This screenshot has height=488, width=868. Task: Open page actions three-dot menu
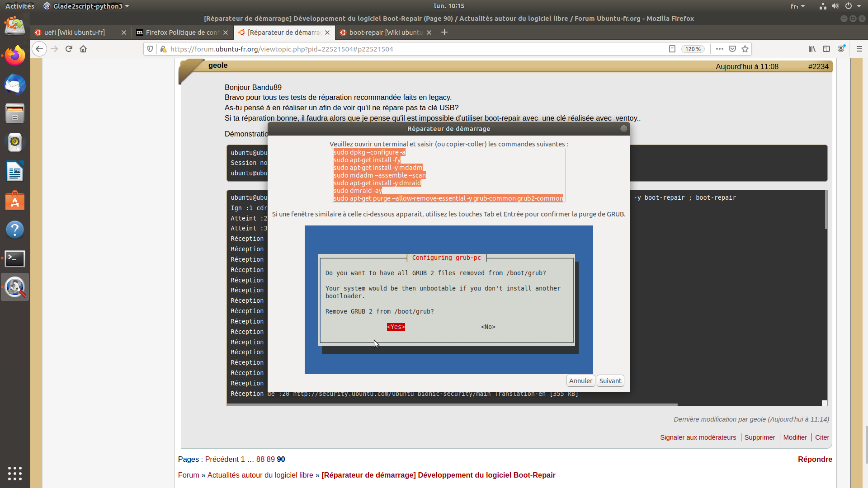720,49
